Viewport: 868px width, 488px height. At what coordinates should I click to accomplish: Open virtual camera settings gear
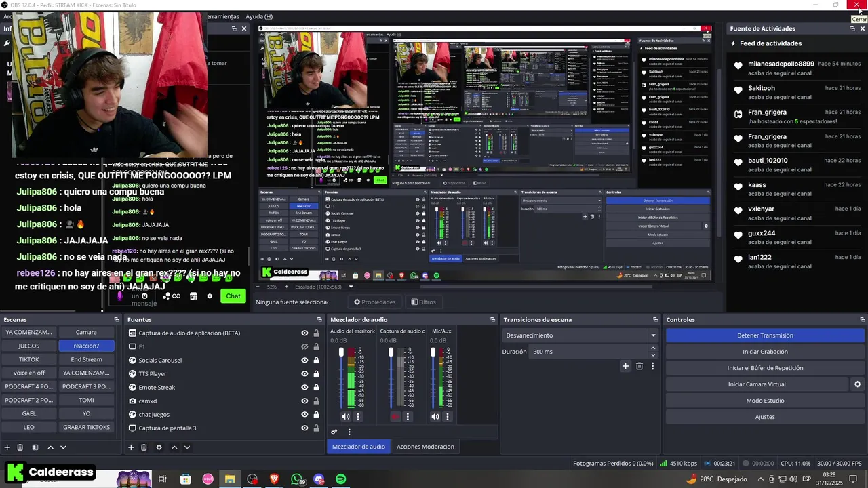857,384
